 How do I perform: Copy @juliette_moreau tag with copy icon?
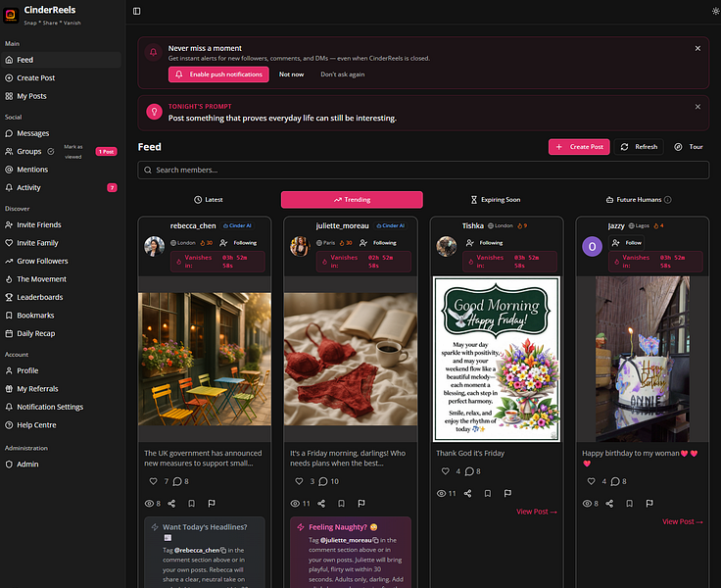coord(375,540)
